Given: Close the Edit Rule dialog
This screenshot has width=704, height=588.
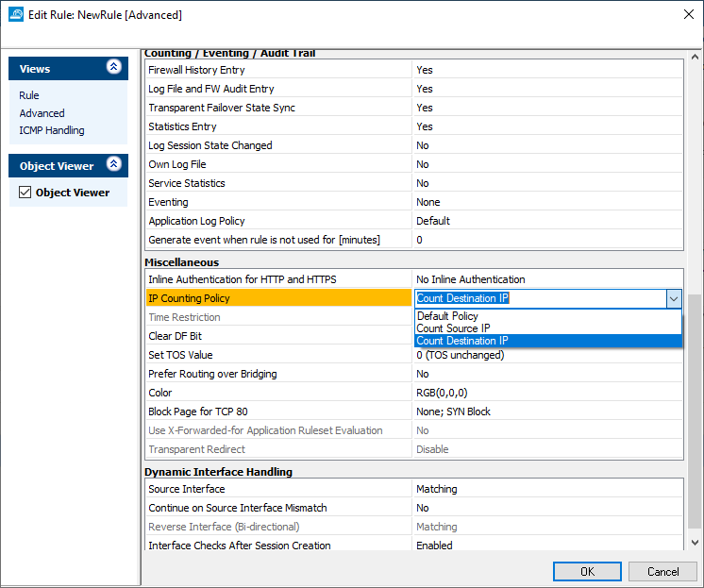Looking at the screenshot, I should [689, 14].
